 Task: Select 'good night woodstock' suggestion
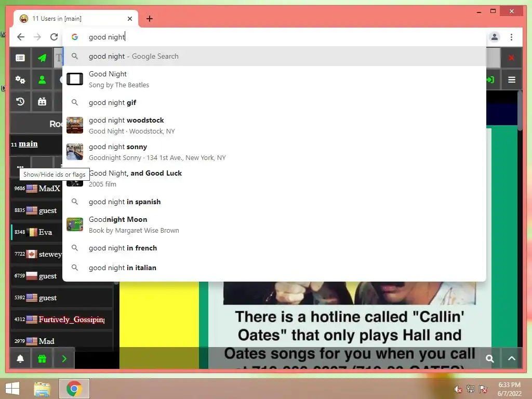(274, 126)
